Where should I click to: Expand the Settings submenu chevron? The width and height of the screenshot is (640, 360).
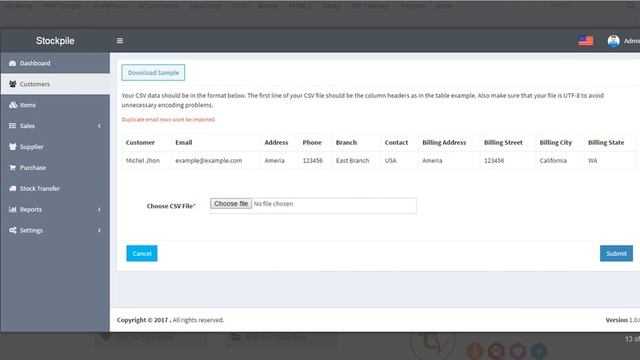click(x=99, y=230)
